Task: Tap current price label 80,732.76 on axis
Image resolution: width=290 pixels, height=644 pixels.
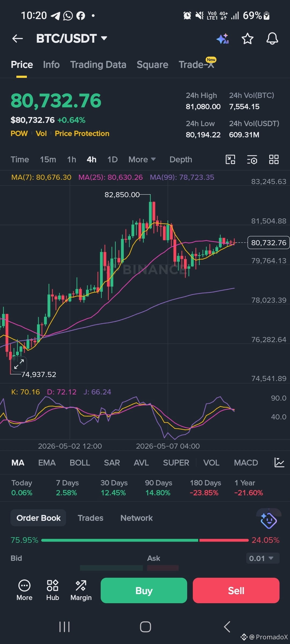Action: click(x=269, y=243)
